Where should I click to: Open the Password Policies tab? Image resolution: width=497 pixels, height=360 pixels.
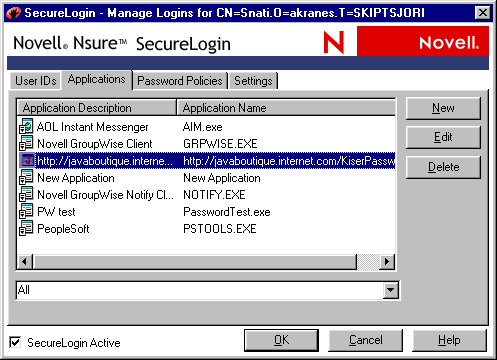pos(180,81)
